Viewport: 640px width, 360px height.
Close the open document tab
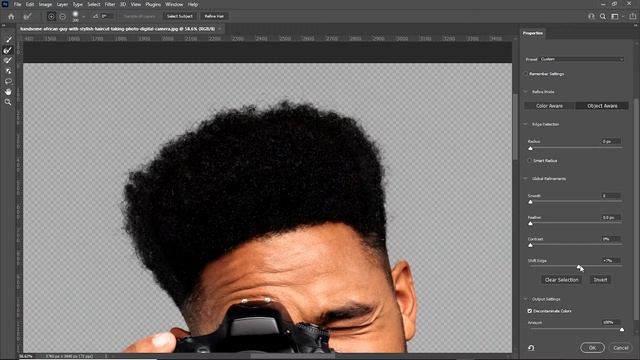coord(220,29)
